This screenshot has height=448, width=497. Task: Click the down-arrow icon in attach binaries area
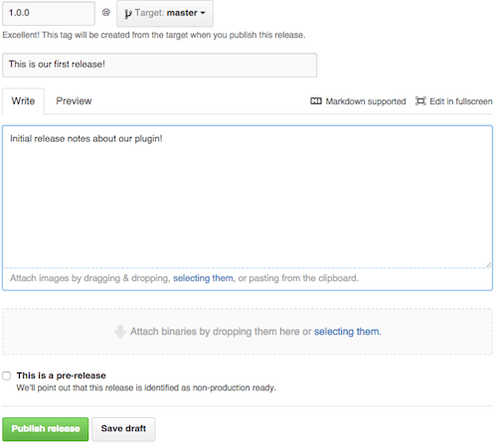click(x=120, y=332)
